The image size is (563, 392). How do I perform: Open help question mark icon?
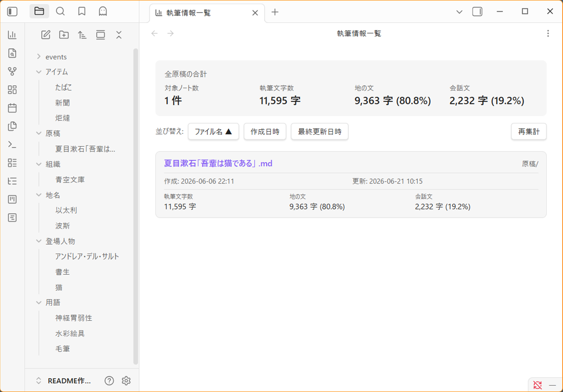pos(109,381)
